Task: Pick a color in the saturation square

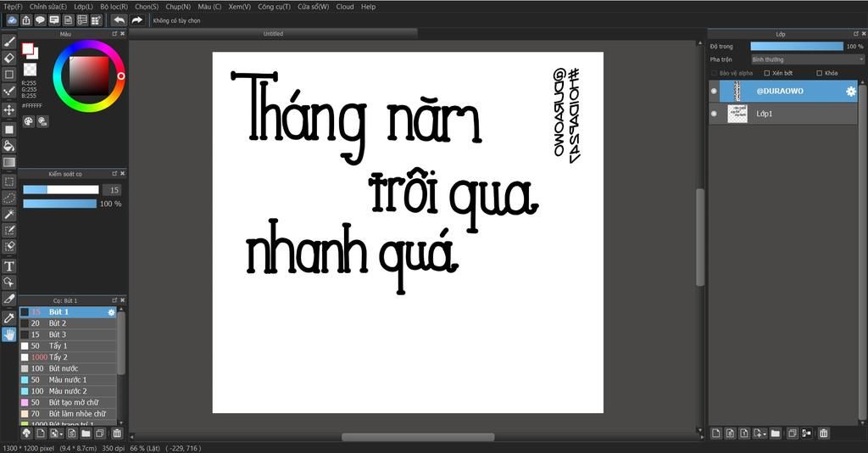Action: tap(88, 75)
